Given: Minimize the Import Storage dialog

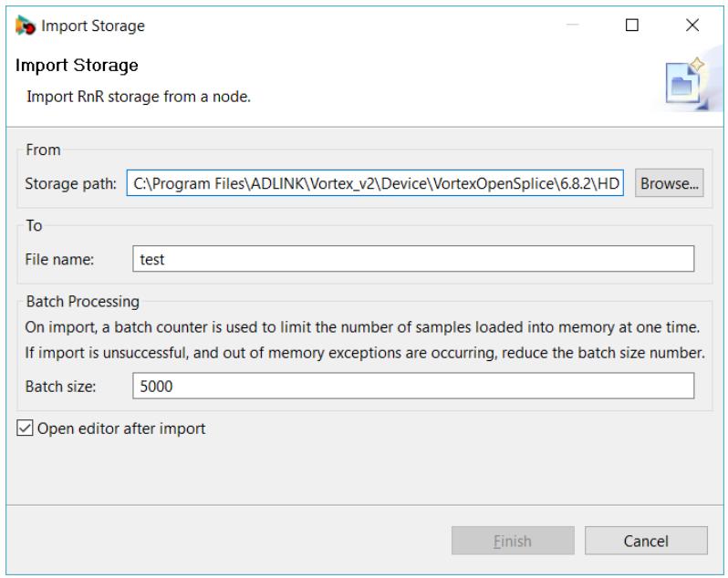Looking at the screenshot, I should (573, 25).
